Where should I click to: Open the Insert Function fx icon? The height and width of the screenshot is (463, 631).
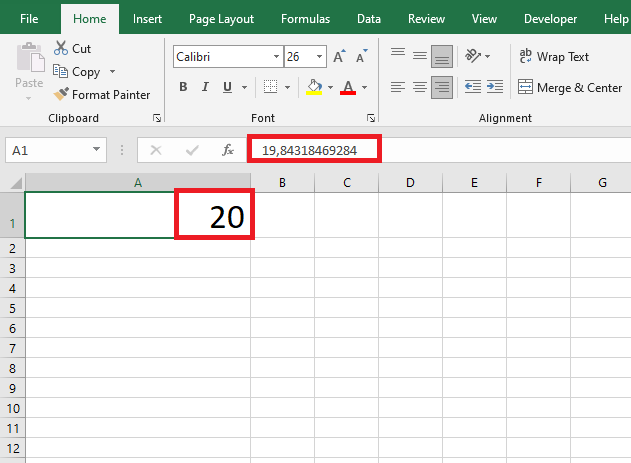point(228,150)
